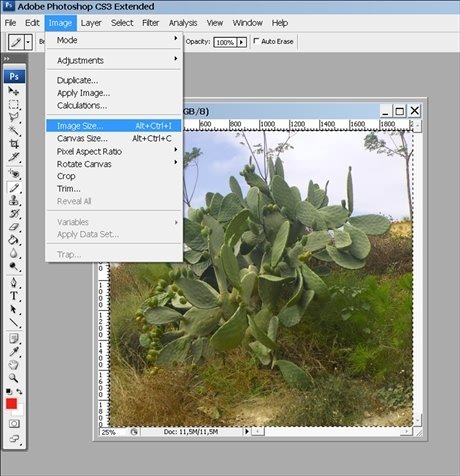This screenshot has height=476, width=460.
Task: Open the Filter menu
Action: 150,23
